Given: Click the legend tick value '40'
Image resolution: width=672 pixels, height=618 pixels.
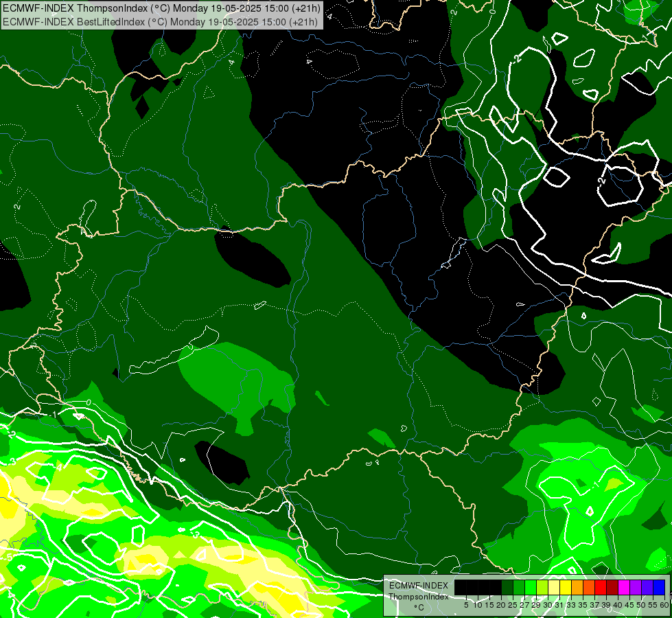Looking at the screenshot, I should 617,605.
